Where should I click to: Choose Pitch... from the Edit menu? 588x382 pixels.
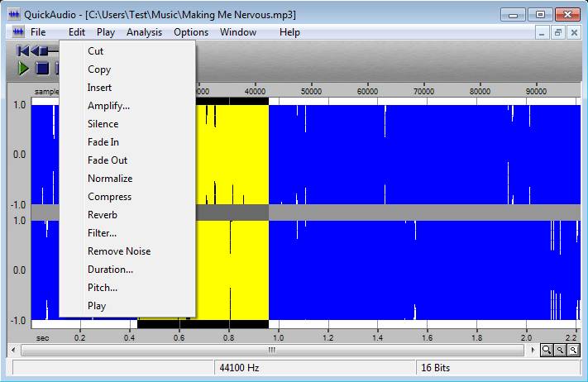click(103, 288)
